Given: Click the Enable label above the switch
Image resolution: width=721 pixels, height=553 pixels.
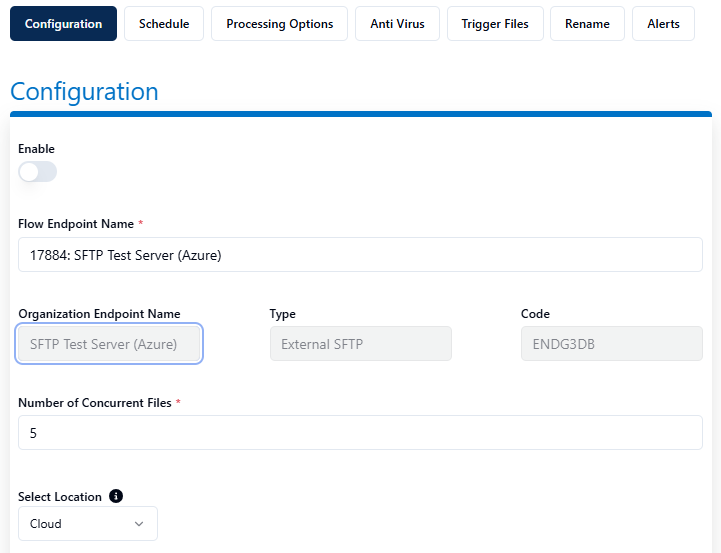Looking at the screenshot, I should (x=36, y=149).
